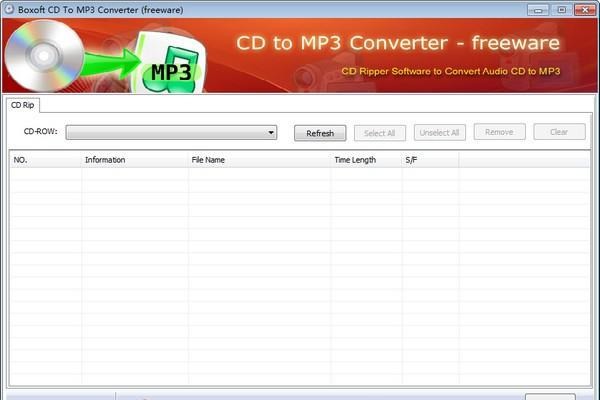Click the NO. column header
The image size is (600, 400).
click(x=46, y=160)
